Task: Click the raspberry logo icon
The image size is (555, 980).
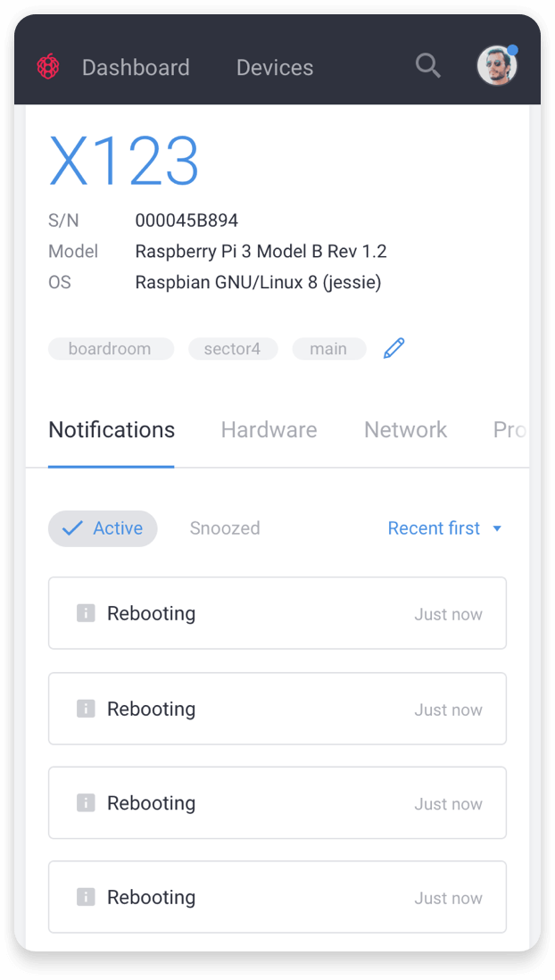Action: [48, 66]
